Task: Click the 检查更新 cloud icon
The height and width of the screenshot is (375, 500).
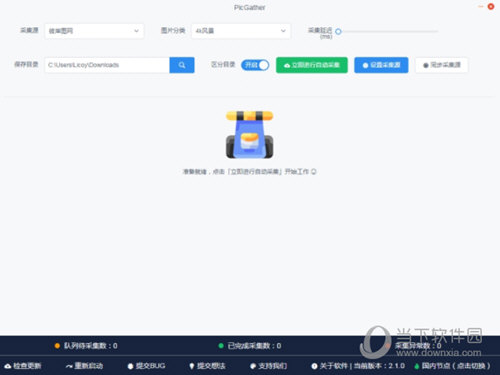Action: 8,366
